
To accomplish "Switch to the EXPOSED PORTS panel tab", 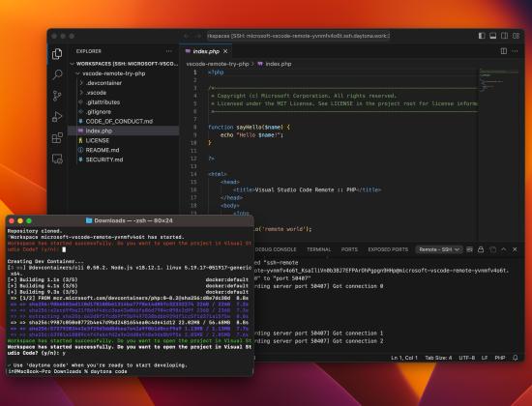I will coord(388,249).
